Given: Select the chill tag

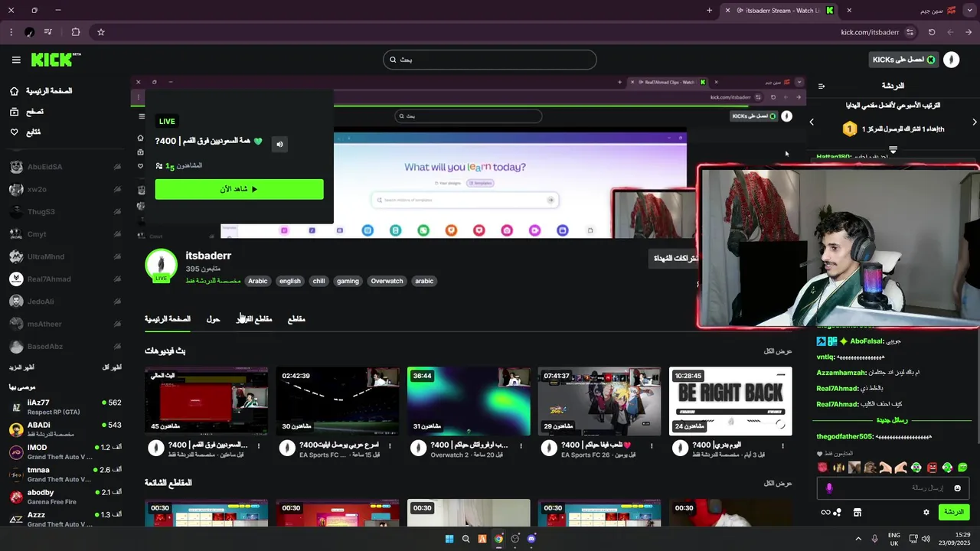Looking at the screenshot, I should click(318, 281).
